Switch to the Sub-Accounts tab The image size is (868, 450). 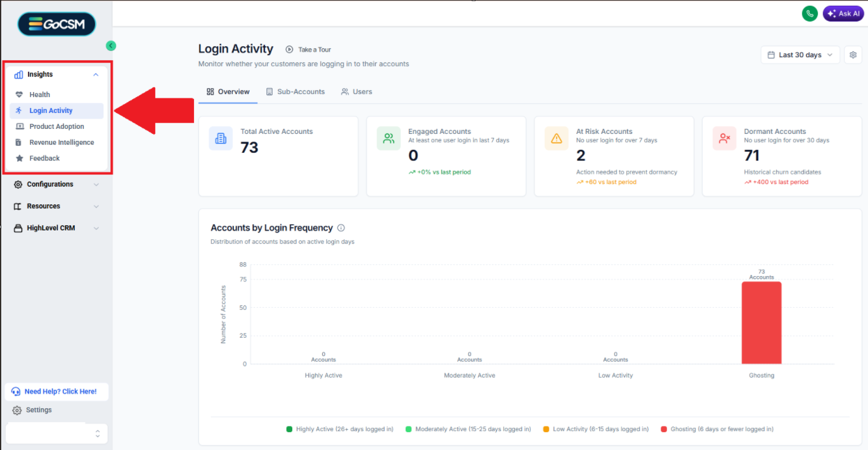click(295, 92)
